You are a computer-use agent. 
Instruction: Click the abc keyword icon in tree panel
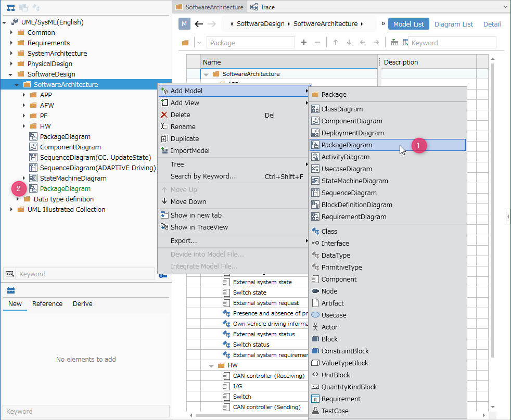pyautogui.click(x=10, y=274)
